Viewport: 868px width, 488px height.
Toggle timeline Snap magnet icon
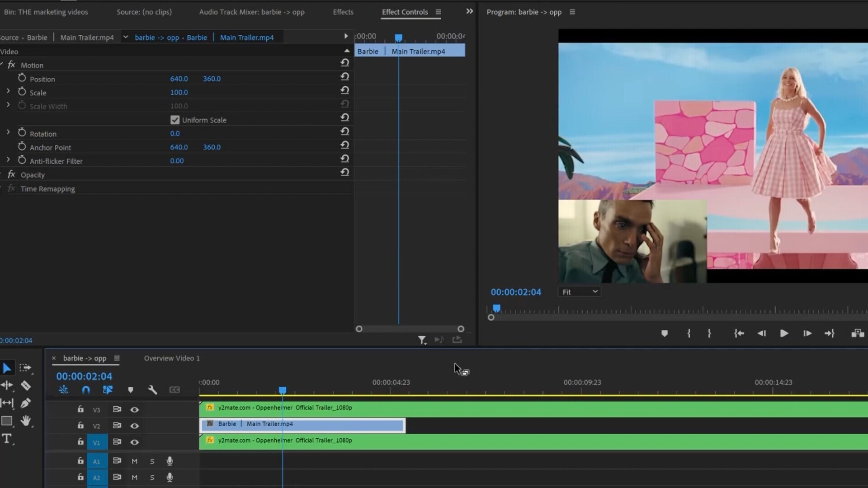pos(86,389)
